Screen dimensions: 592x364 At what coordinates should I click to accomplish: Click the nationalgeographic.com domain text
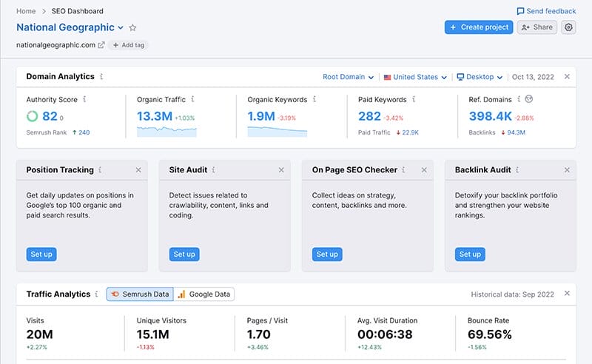point(56,45)
